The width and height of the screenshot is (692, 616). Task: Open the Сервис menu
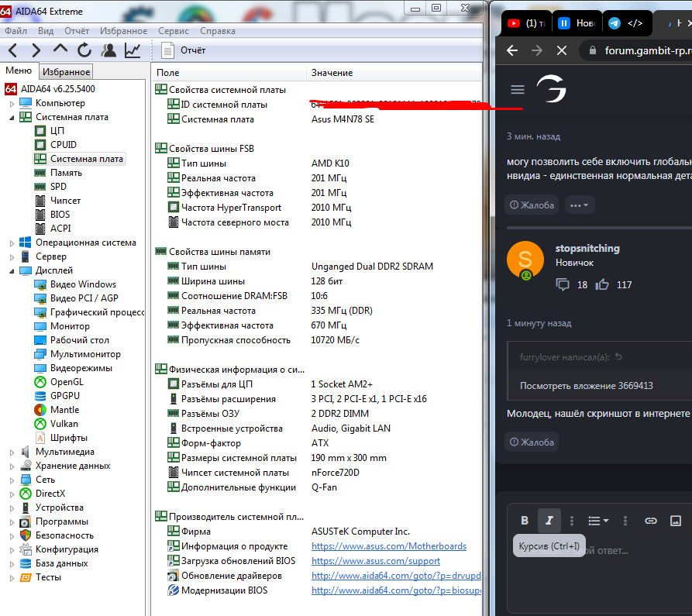tap(173, 31)
